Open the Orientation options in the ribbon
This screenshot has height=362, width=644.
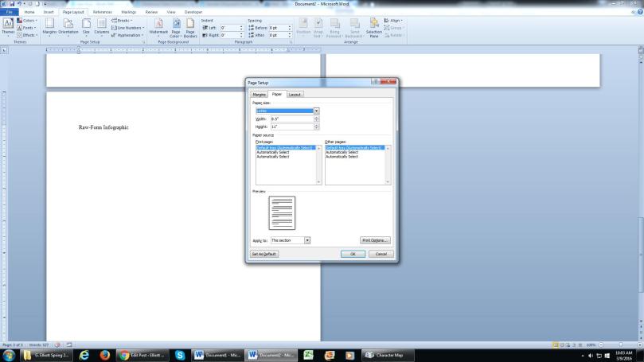point(68,26)
